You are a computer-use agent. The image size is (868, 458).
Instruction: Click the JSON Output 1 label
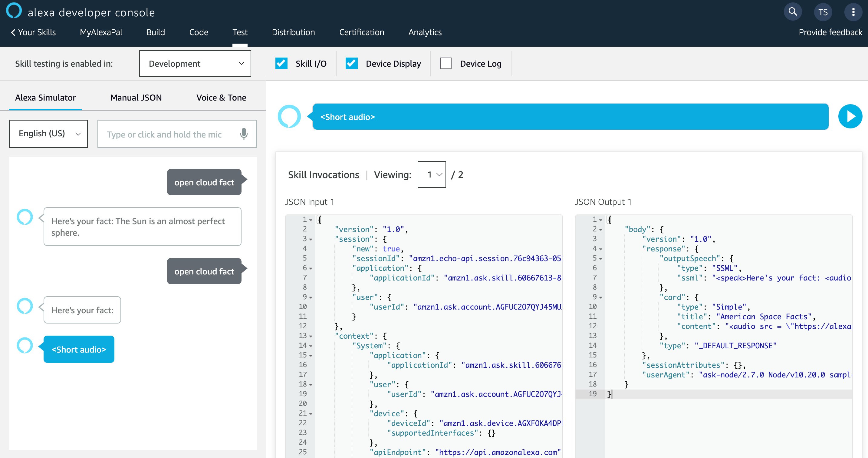click(x=603, y=202)
